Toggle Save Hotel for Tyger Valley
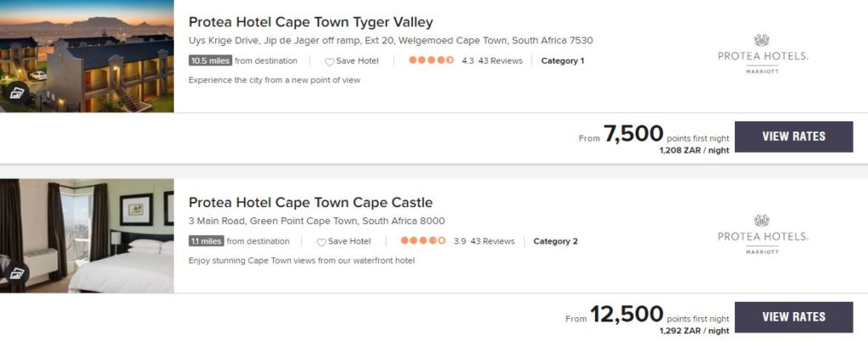This screenshot has width=868, height=341. [357, 61]
